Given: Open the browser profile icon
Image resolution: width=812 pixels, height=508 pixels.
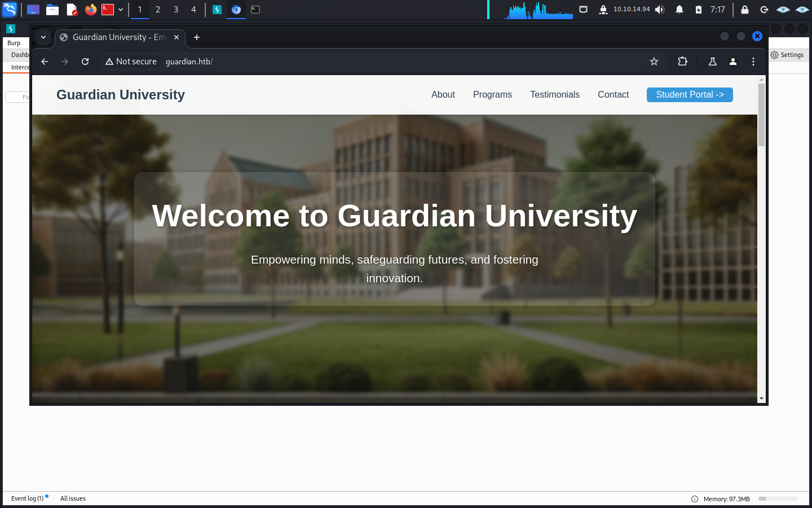Looking at the screenshot, I should click(733, 62).
